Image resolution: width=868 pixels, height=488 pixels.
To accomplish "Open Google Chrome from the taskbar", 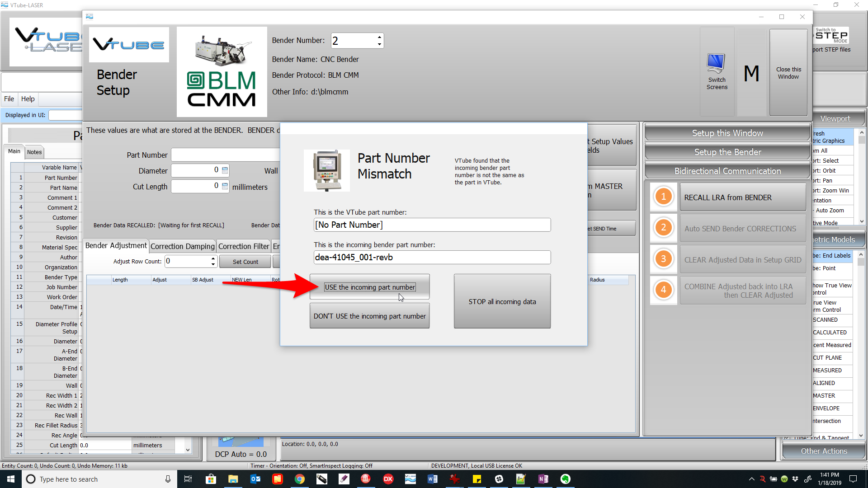I will 299,479.
